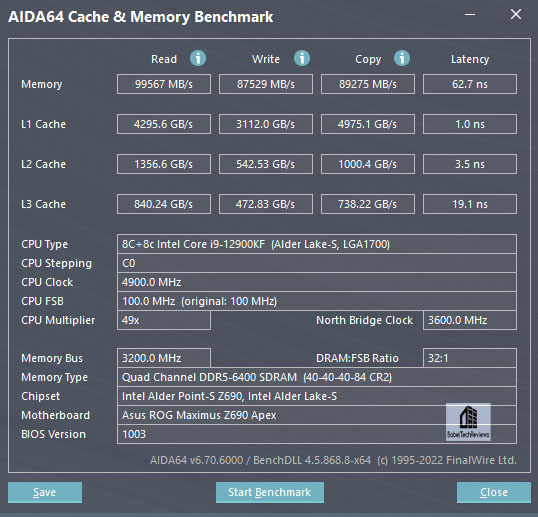Click the L1 Cache Copy value 4975.1 GB/s

(367, 124)
